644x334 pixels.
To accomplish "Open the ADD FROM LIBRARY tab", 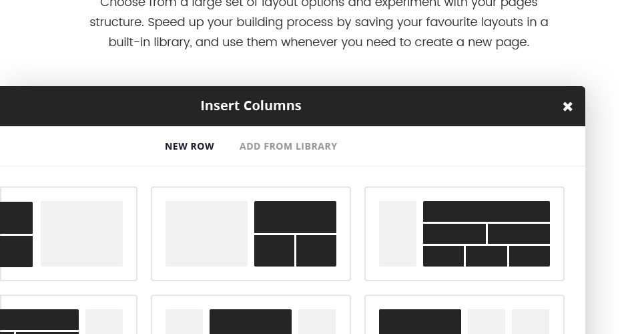I will coord(288,146).
